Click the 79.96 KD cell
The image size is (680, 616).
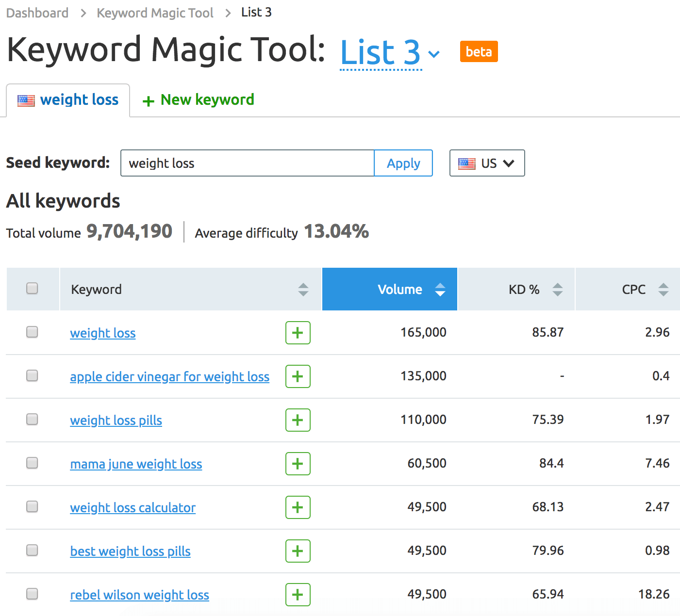(548, 551)
